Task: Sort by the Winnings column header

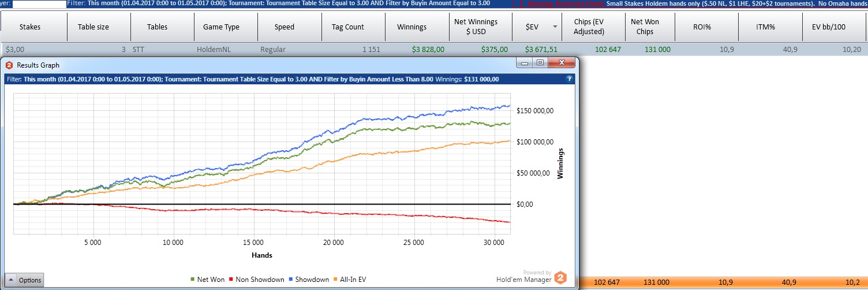Action: coord(411,27)
